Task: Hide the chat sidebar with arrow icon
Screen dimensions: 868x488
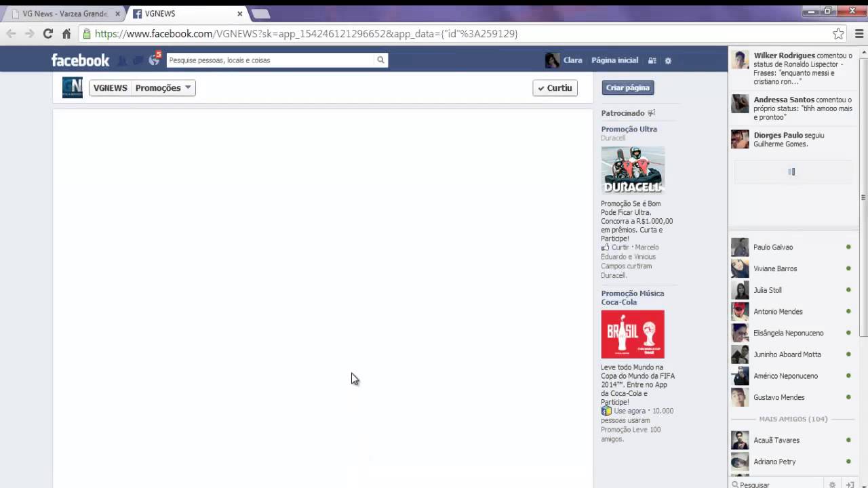Action: pyautogui.click(x=850, y=484)
